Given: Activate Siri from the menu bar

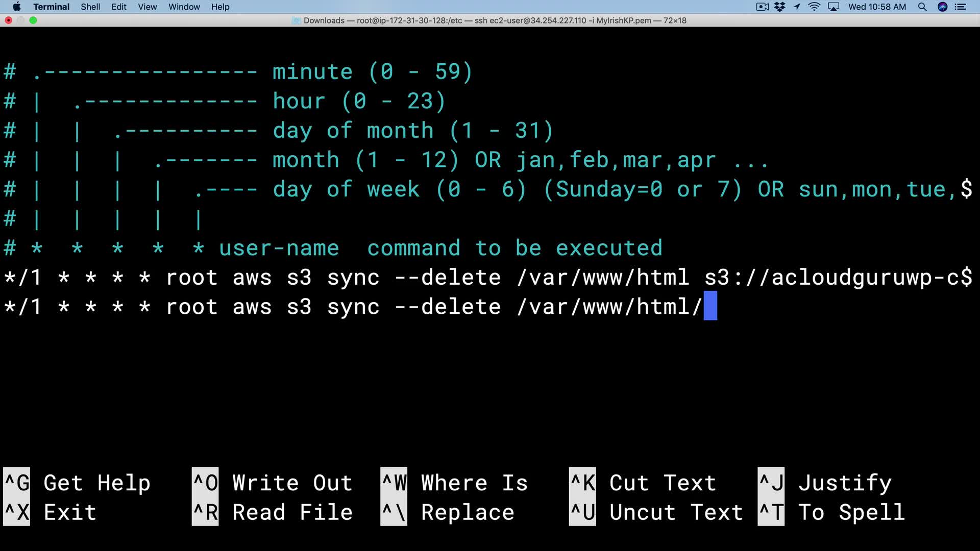Looking at the screenshot, I should pos(942,7).
